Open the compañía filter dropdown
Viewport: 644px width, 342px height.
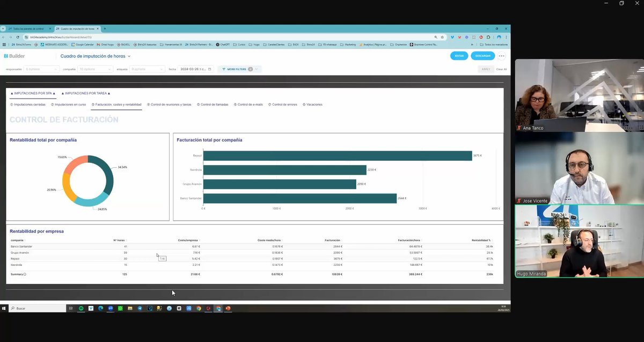pos(95,69)
